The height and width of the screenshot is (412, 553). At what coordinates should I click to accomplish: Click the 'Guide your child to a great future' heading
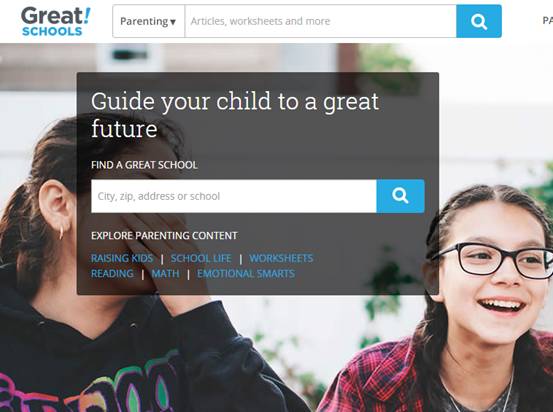pos(235,115)
